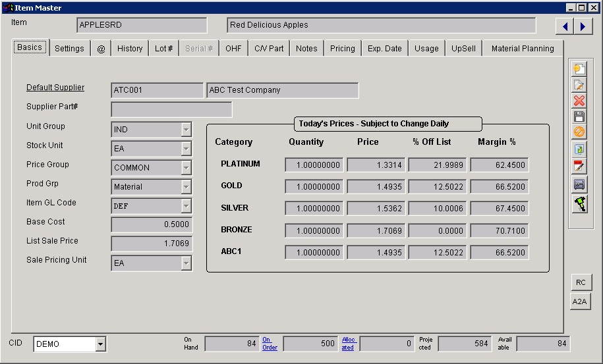Image resolution: width=603 pixels, height=364 pixels.
Task: Click the red X delete icon
Action: click(x=579, y=101)
